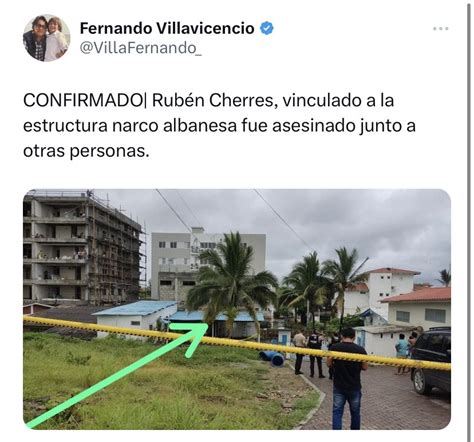
Task: Click the central palm tree in photo
Action: pyautogui.click(x=232, y=283)
